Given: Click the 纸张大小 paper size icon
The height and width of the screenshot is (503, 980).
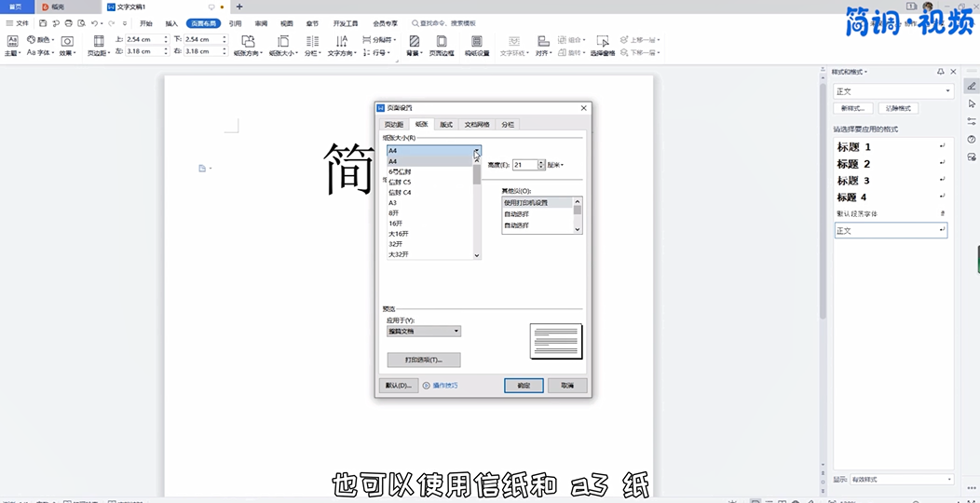Looking at the screenshot, I should coord(282,43).
